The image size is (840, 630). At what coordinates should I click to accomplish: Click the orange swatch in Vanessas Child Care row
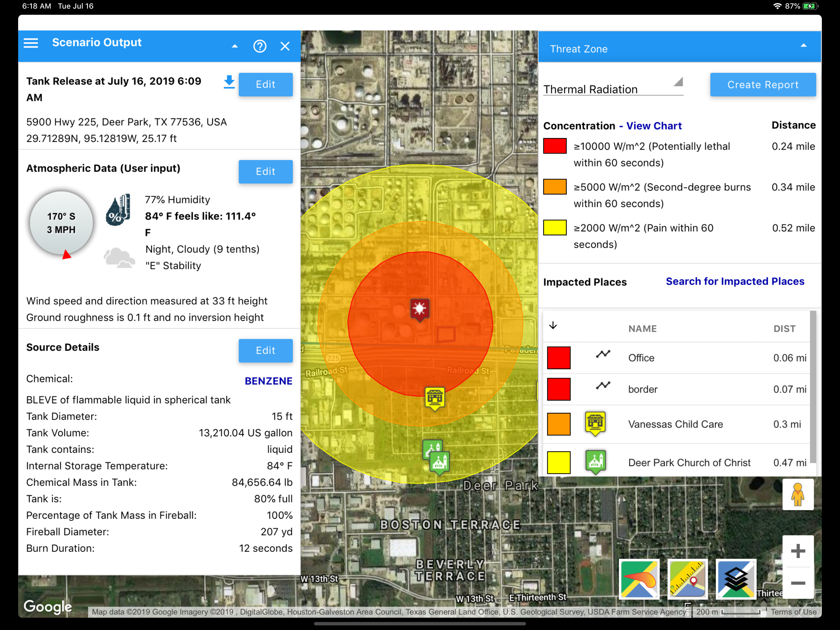click(x=559, y=424)
